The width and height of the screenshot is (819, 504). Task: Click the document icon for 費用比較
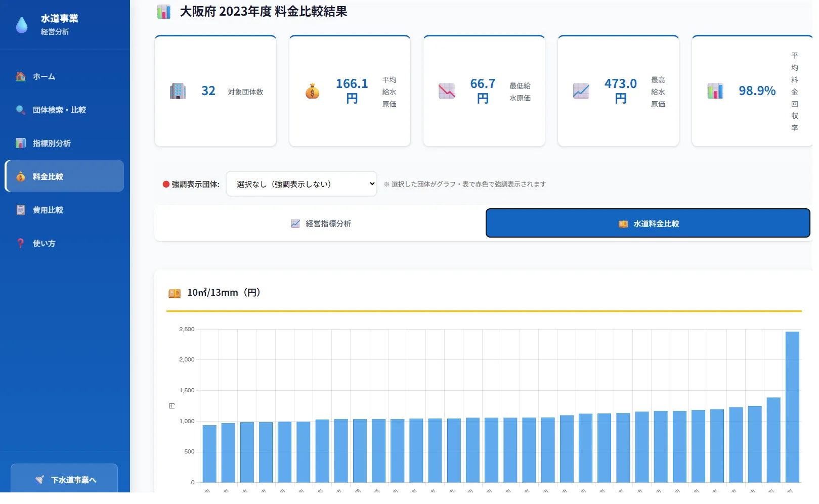21,210
